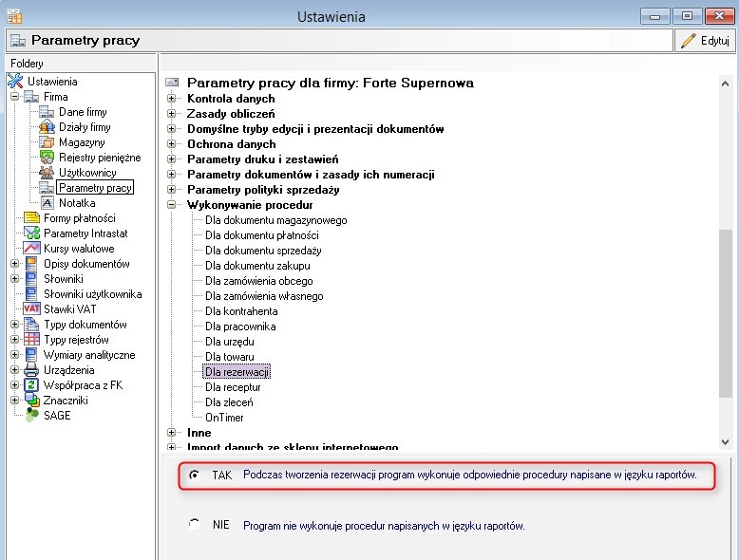Select Dla zamówienia obcego item
This screenshot has height=560, width=739.
click(x=259, y=281)
